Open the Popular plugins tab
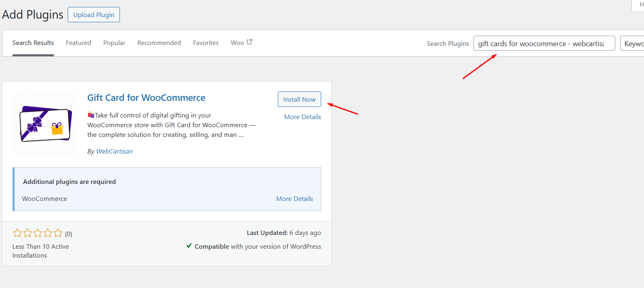 point(114,43)
